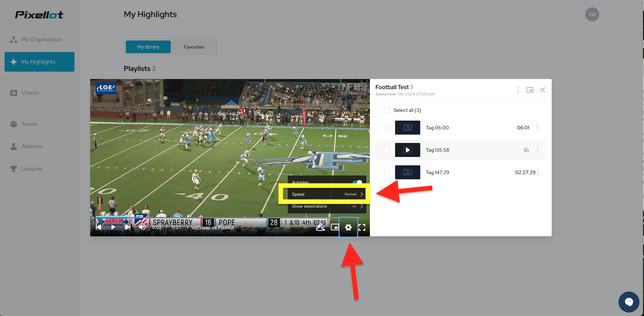Close the Football Test playlist panel
The image size is (644, 316).
pos(543,90)
